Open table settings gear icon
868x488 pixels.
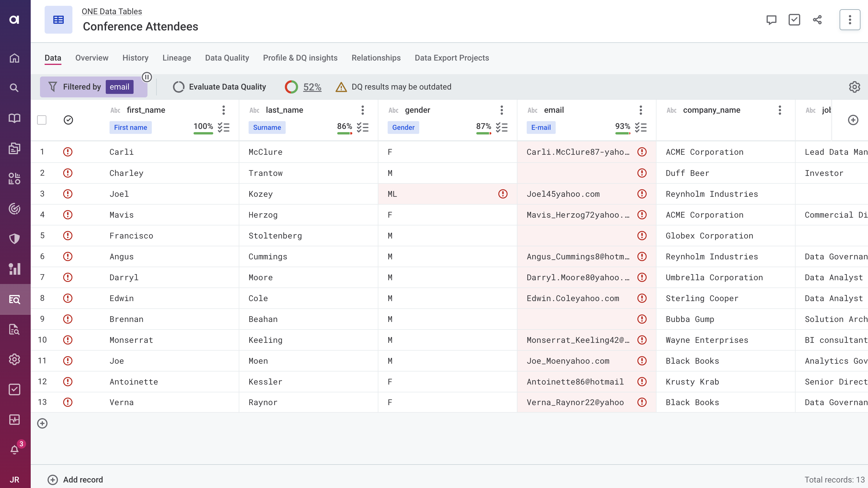point(854,87)
